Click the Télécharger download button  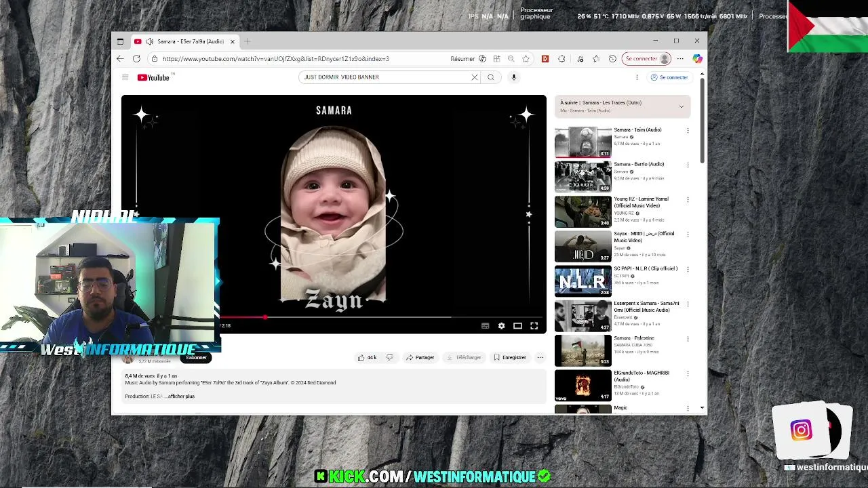tap(464, 357)
